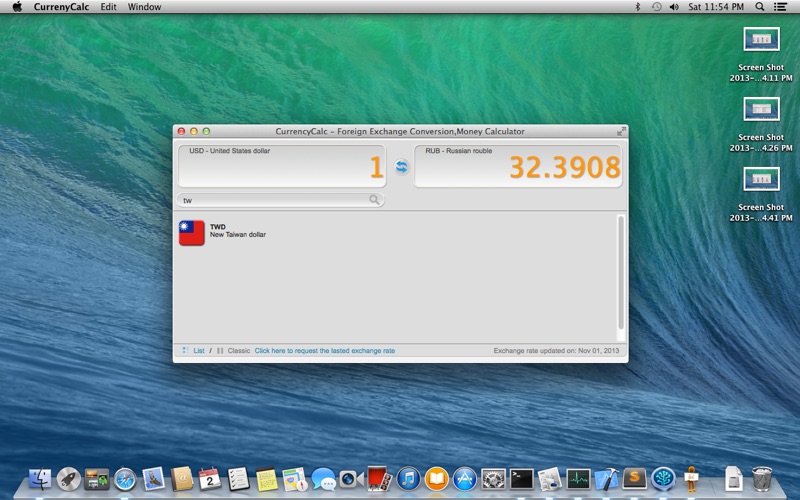800x500 pixels.
Task: Click the magnifier icon in the search field
Action: [374, 200]
